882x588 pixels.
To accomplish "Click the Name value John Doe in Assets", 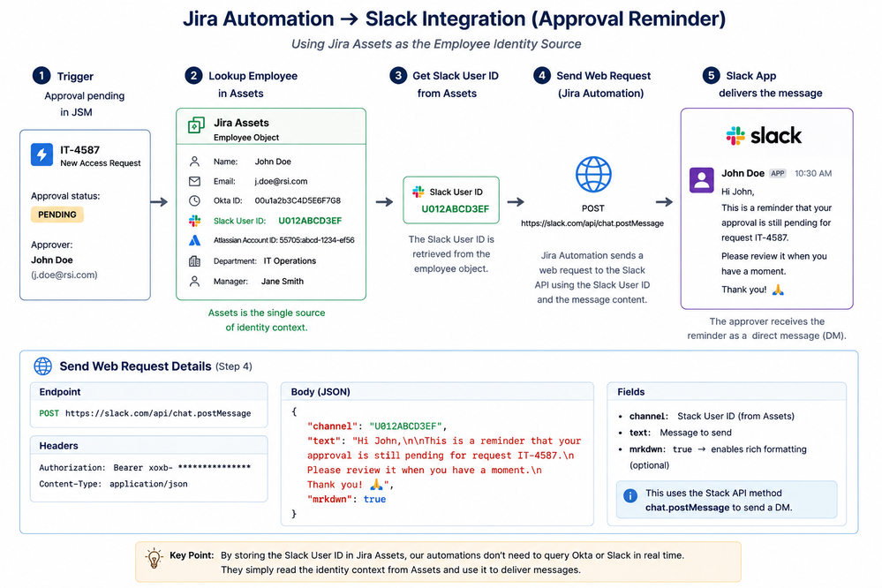I will pyautogui.click(x=273, y=162).
